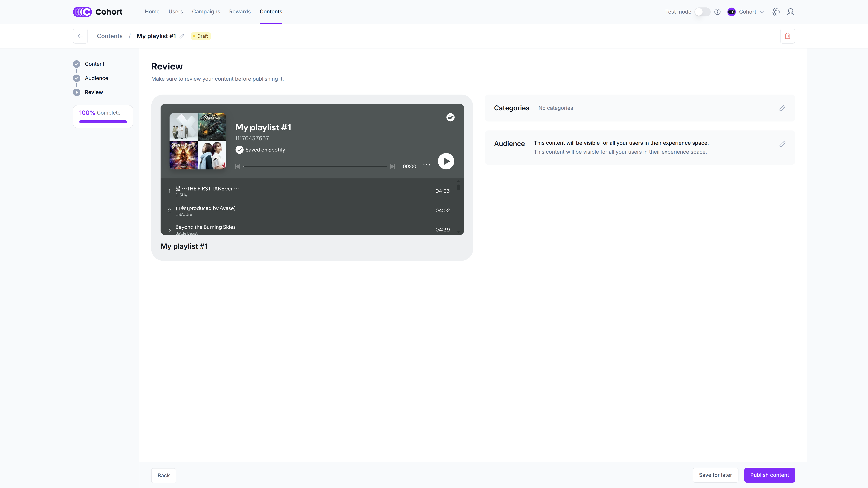Edit Audience with the pencil icon

click(782, 144)
